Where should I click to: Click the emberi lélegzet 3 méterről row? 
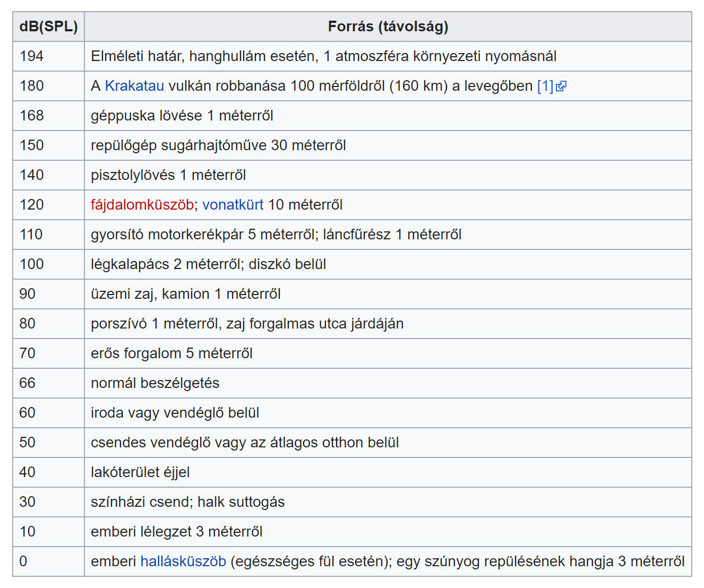click(x=176, y=532)
